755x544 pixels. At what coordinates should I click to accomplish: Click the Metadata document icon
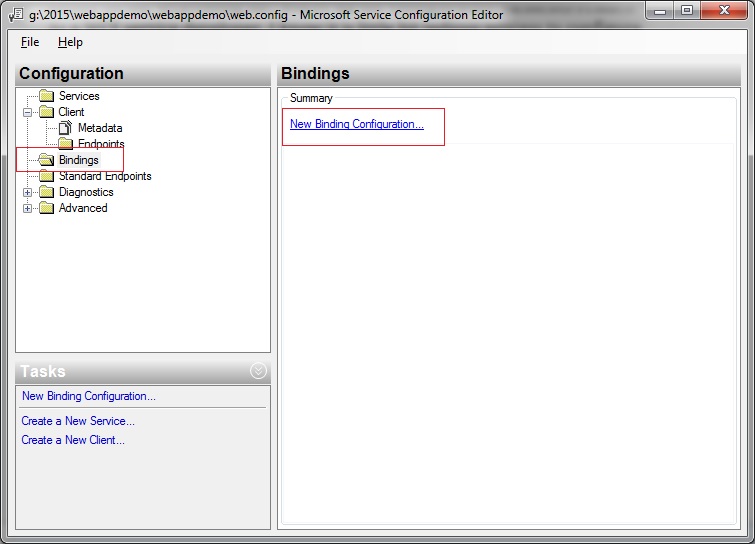[65, 128]
